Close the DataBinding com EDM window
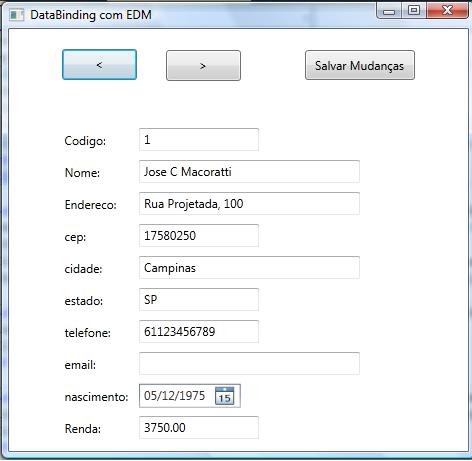The image size is (472, 461). [x=447, y=11]
